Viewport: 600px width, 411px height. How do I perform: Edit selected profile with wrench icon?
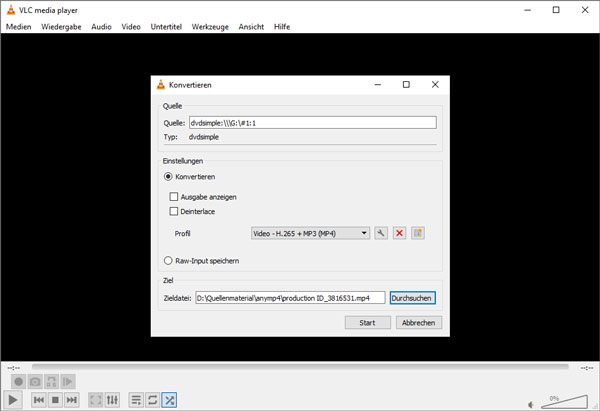click(381, 233)
